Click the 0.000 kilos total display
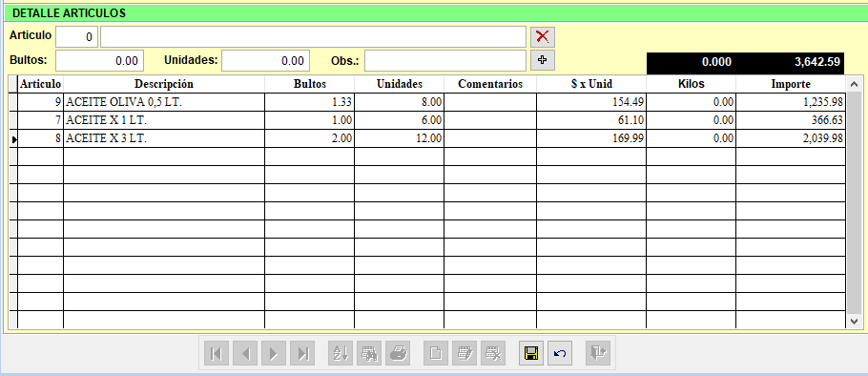Screen dimensions: 868x376 (716, 62)
